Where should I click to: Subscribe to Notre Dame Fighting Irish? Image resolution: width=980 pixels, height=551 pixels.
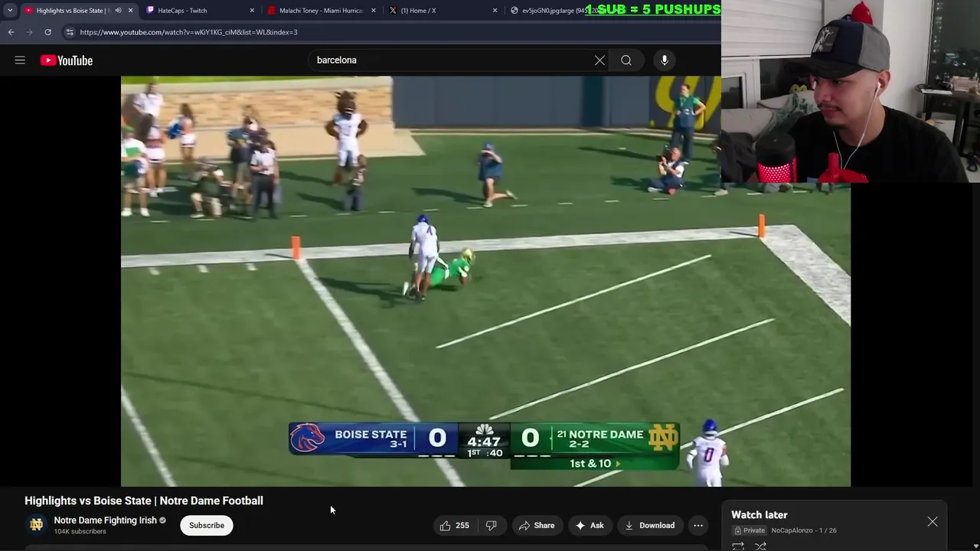point(207,526)
